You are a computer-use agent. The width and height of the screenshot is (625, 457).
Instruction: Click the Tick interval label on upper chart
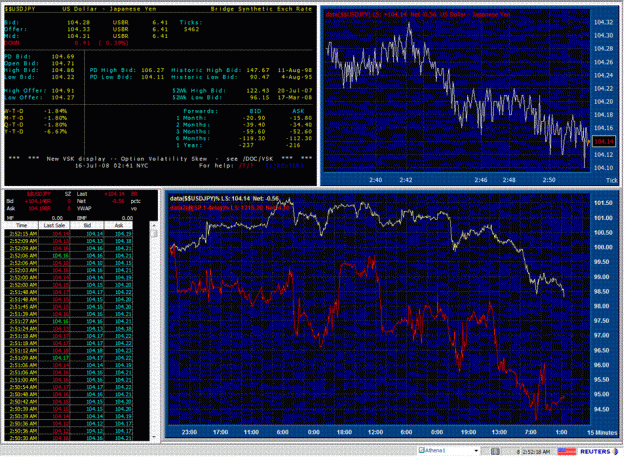pos(611,180)
